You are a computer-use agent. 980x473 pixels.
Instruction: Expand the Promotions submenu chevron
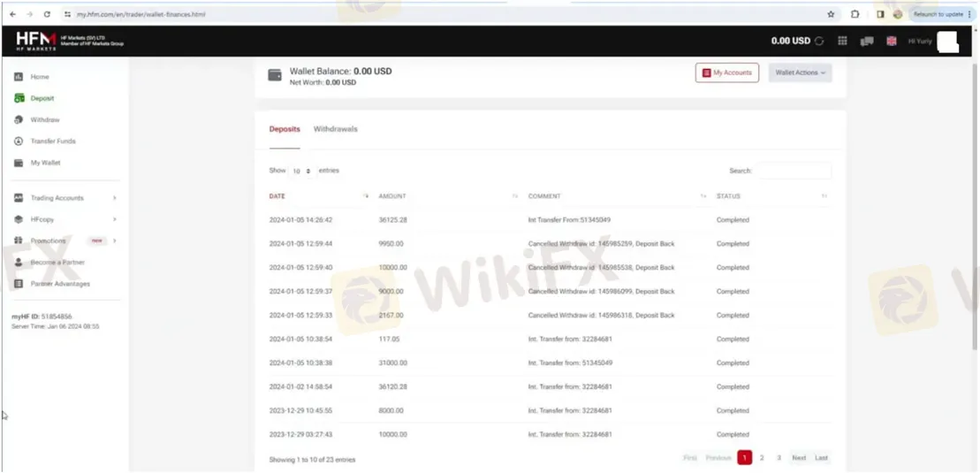114,240
